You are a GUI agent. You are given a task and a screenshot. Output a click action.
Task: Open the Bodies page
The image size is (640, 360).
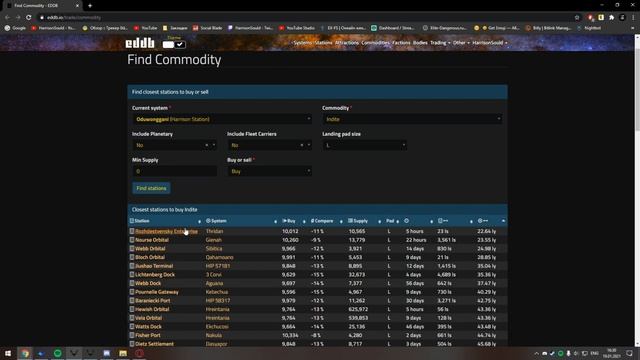[420, 43]
